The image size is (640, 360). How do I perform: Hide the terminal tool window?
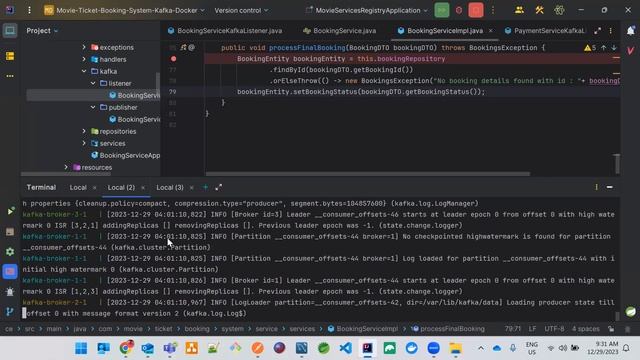coord(610,187)
